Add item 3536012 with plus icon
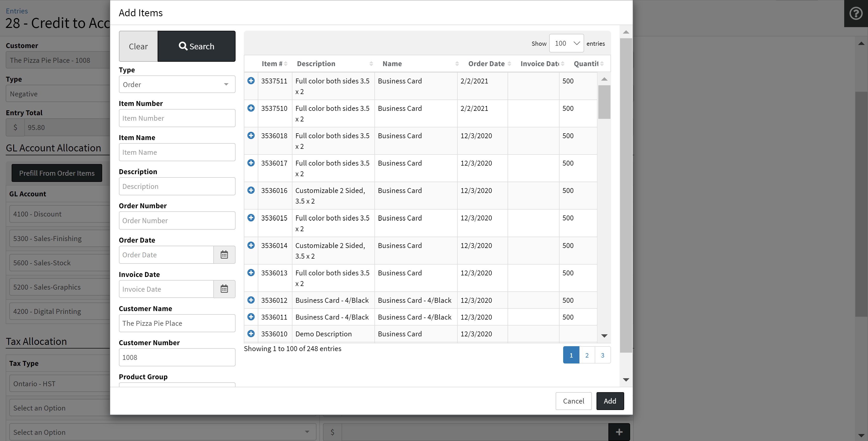 251,300
